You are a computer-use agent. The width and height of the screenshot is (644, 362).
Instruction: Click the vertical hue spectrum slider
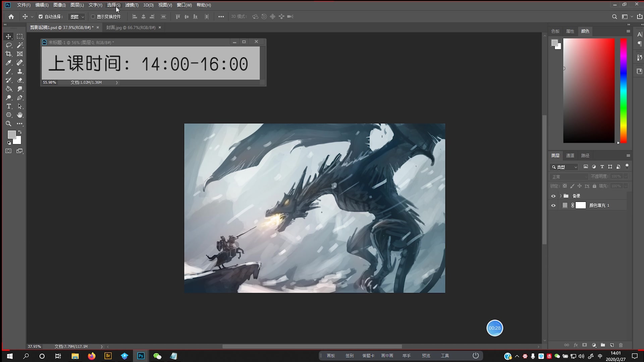click(623, 90)
